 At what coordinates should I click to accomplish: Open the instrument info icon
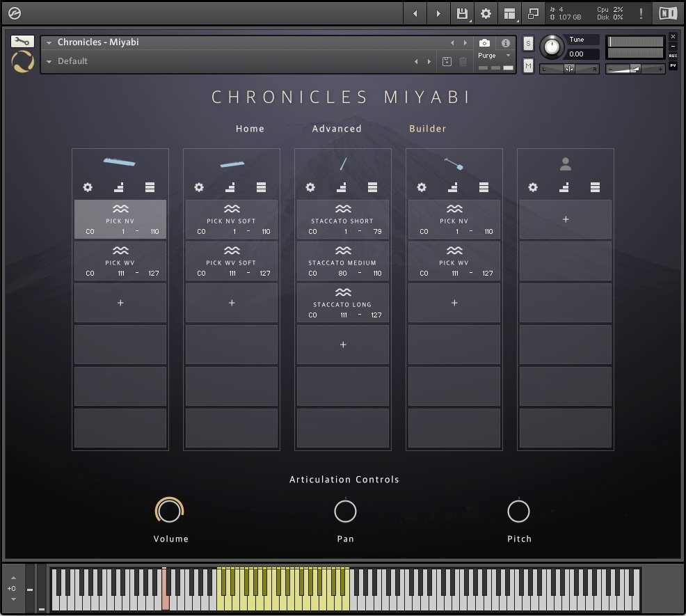click(506, 43)
